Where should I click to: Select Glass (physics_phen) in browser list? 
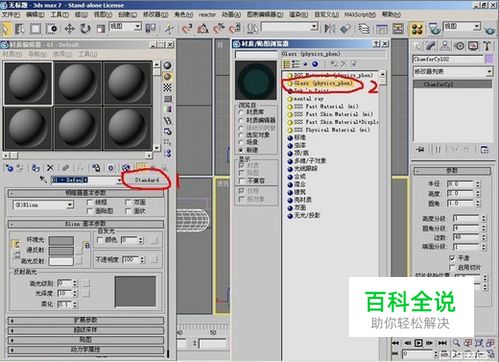point(323,83)
